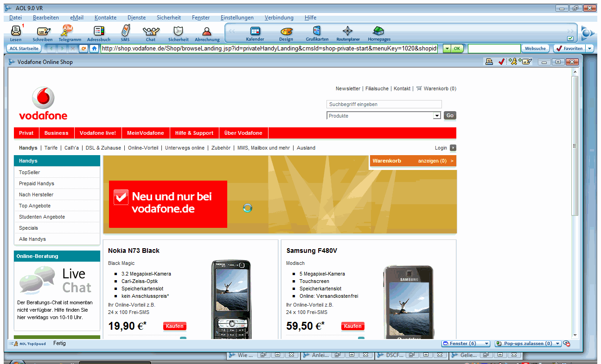This screenshot has height=364, width=601.
Task: Open the Einstellungen menu
Action: tap(237, 18)
